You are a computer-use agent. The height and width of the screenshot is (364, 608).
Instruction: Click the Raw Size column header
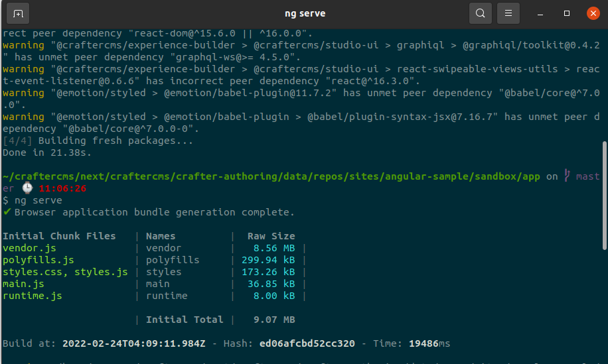[271, 236]
